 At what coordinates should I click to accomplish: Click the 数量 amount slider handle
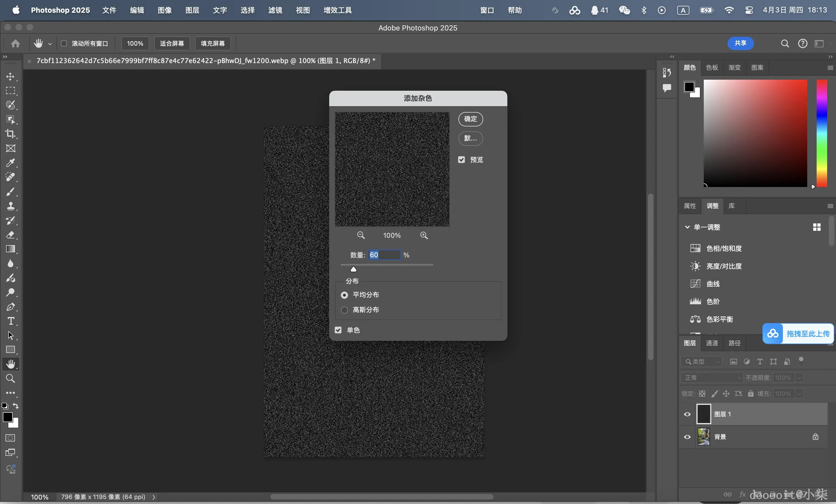coord(353,269)
